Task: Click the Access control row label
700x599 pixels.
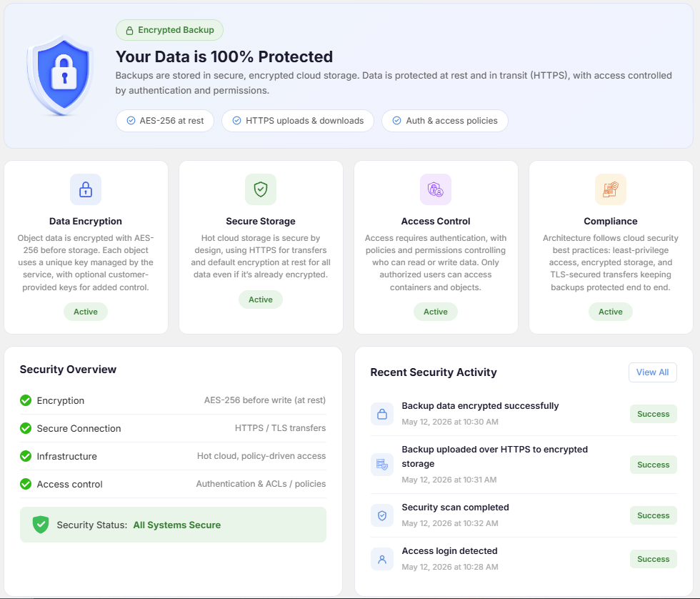Action: click(70, 484)
